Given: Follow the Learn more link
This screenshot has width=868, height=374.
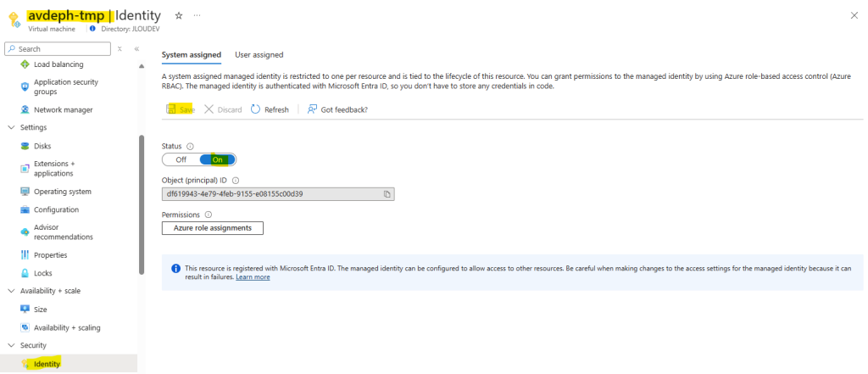Looking at the screenshot, I should [x=253, y=277].
